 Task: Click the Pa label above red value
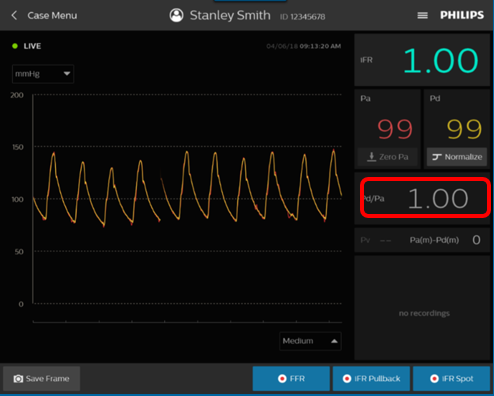(x=365, y=99)
